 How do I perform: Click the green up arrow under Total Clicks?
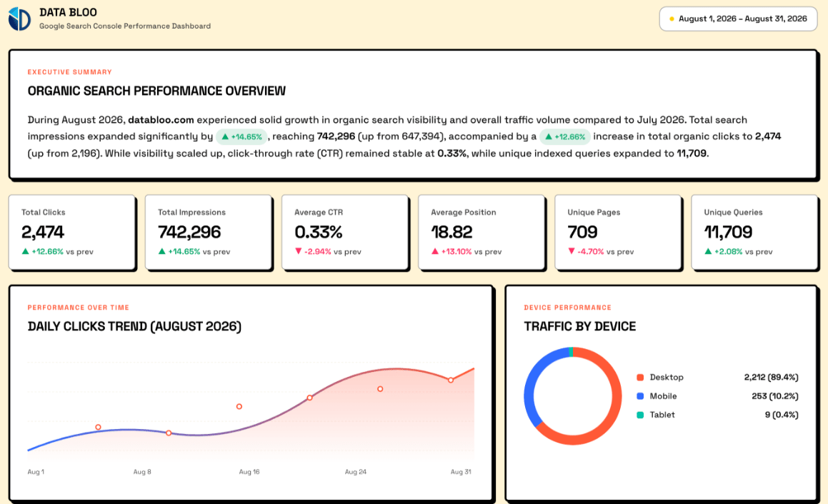click(25, 251)
